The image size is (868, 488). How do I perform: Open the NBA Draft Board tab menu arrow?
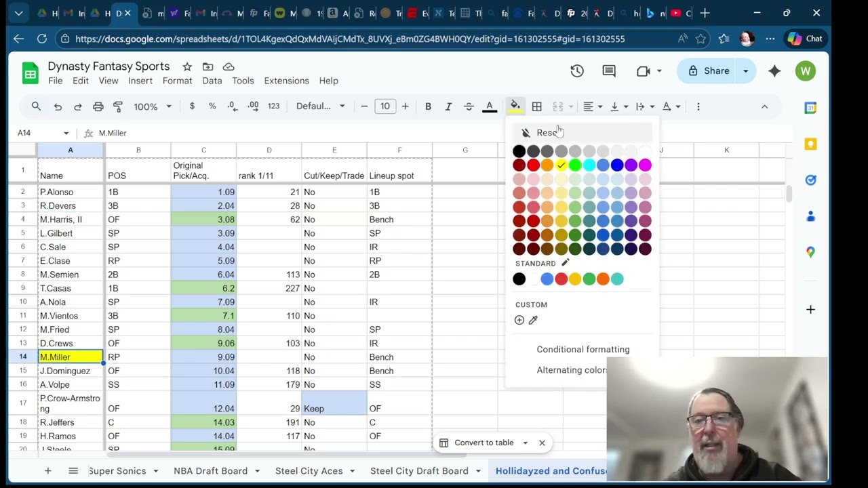pyautogui.click(x=257, y=471)
